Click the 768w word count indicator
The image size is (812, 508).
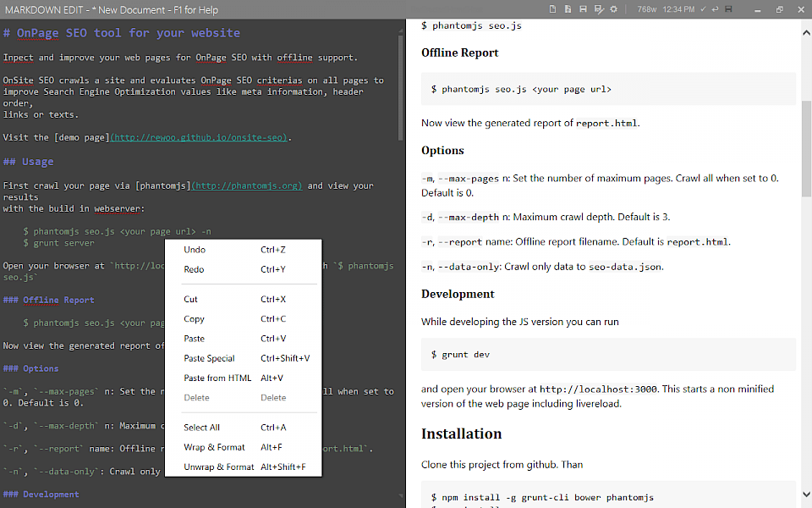point(647,9)
